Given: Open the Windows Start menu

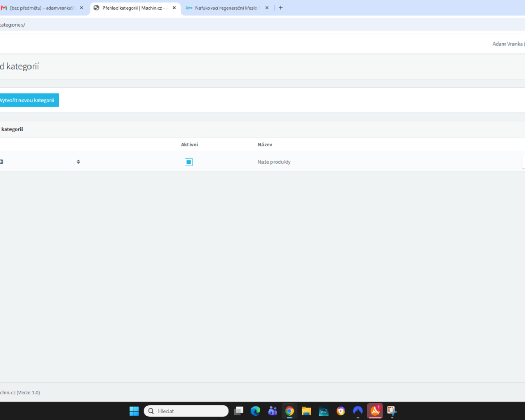Looking at the screenshot, I should pos(134,411).
